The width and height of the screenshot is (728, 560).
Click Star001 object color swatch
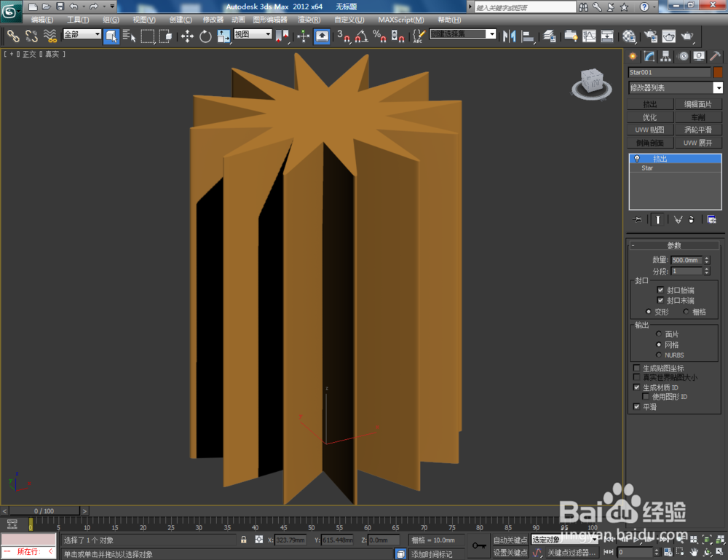(x=719, y=72)
